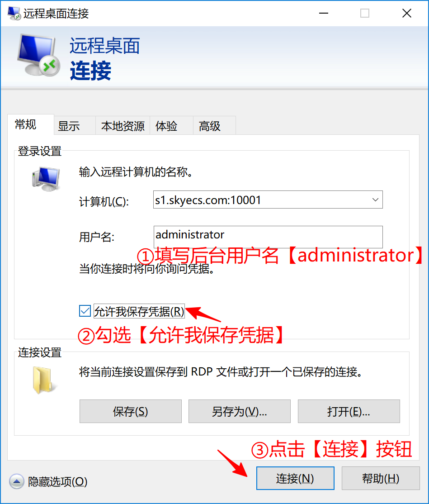Click the computer name combo box field
429x504 pixels.
tap(268, 200)
